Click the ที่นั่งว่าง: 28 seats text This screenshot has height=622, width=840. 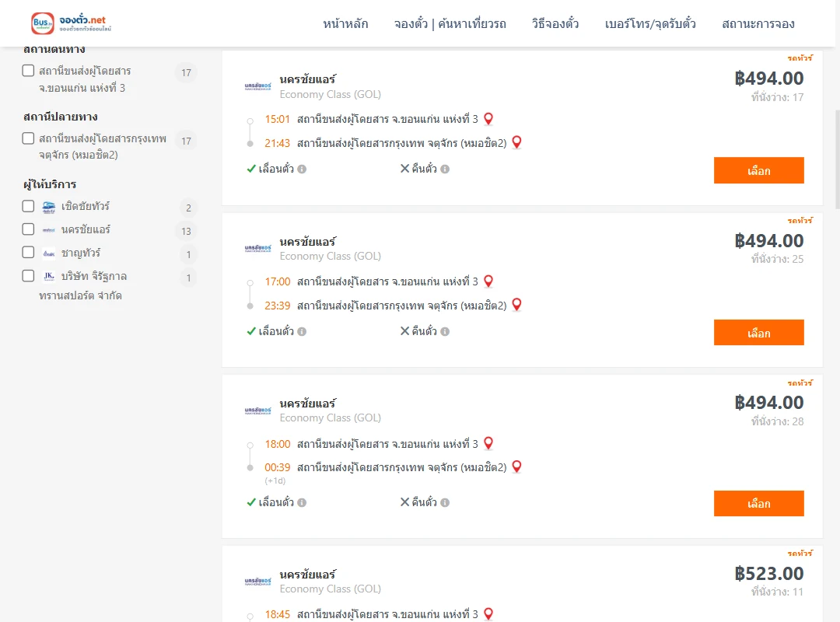(x=777, y=421)
